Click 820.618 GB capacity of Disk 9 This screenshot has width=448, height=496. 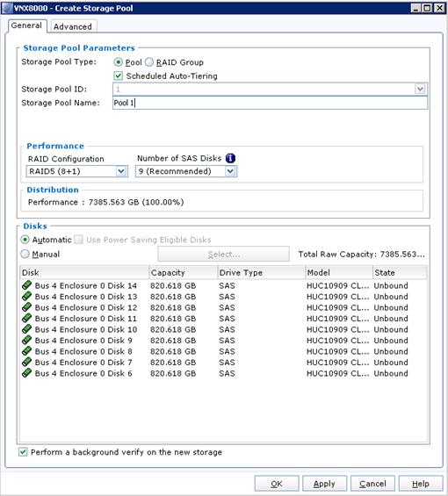(173, 341)
